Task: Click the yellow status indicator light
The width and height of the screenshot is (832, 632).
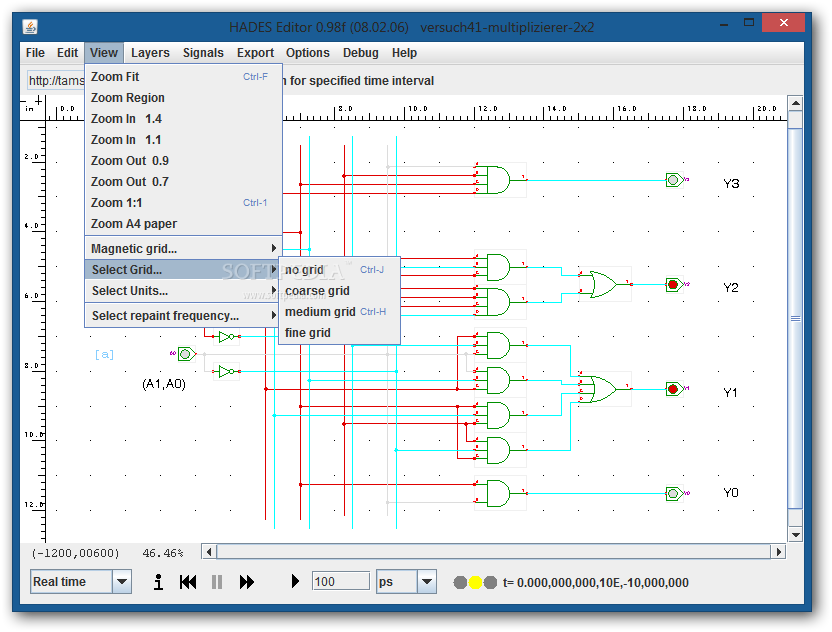Action: [x=475, y=583]
